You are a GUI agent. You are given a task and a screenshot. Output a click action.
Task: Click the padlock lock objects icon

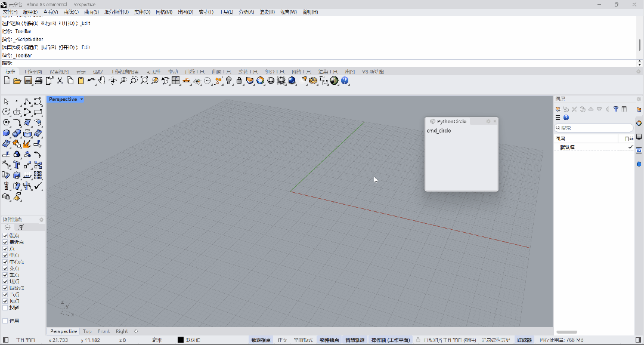coord(239,81)
